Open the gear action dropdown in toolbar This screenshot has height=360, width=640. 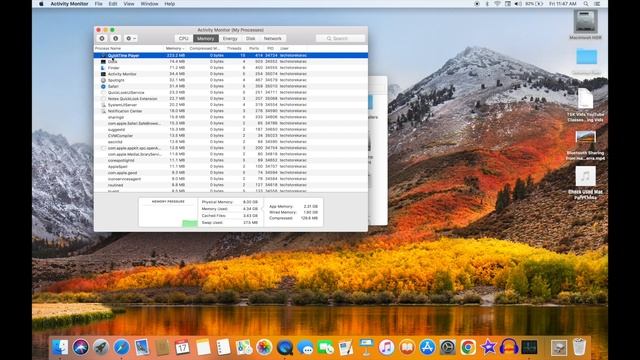pyautogui.click(x=131, y=38)
